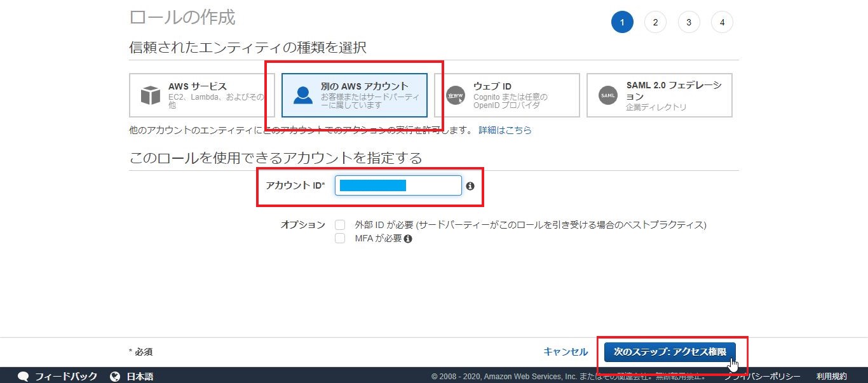Open the 日本語 language selector
The width and height of the screenshot is (868, 383).
[x=140, y=377]
